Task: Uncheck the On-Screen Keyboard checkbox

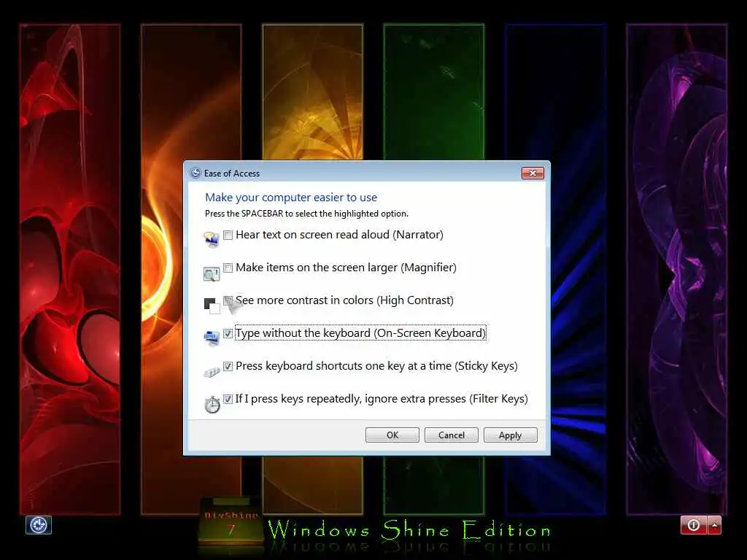Action: tap(228, 333)
